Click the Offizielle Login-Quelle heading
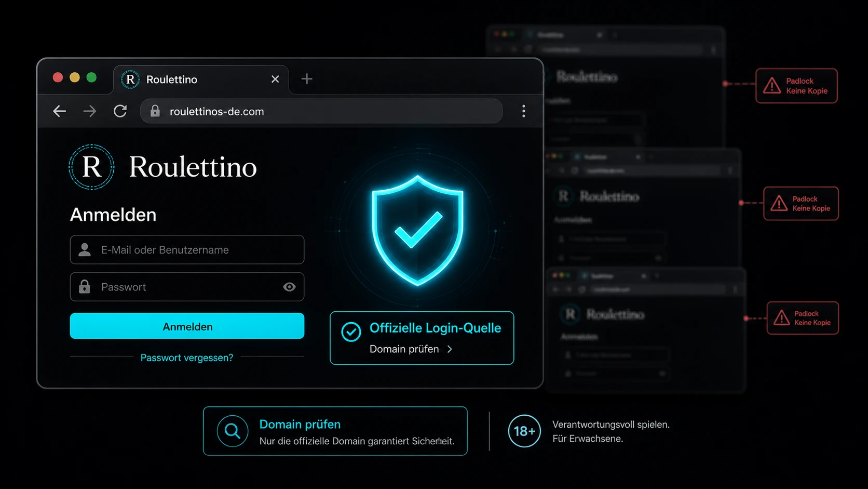 coord(435,328)
